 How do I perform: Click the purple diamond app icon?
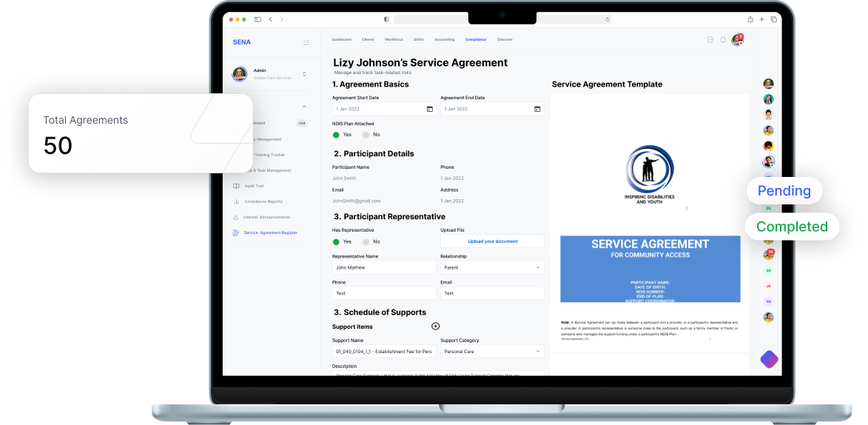pyautogui.click(x=769, y=359)
